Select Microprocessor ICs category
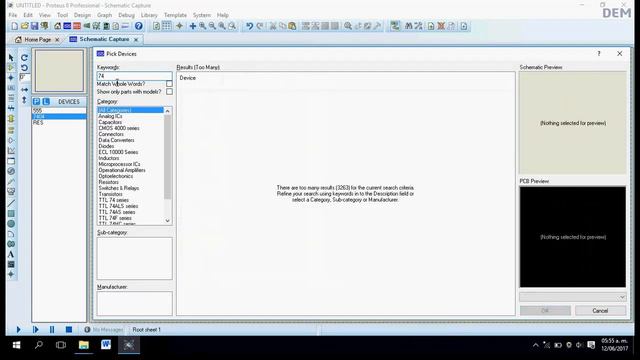The image size is (640, 360). pos(119,164)
